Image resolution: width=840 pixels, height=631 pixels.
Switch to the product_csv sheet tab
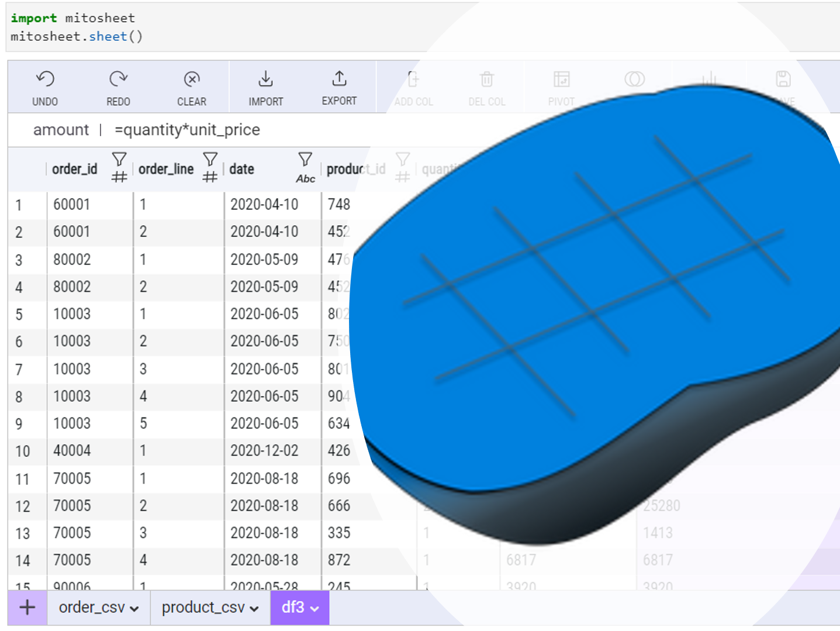[203, 608]
